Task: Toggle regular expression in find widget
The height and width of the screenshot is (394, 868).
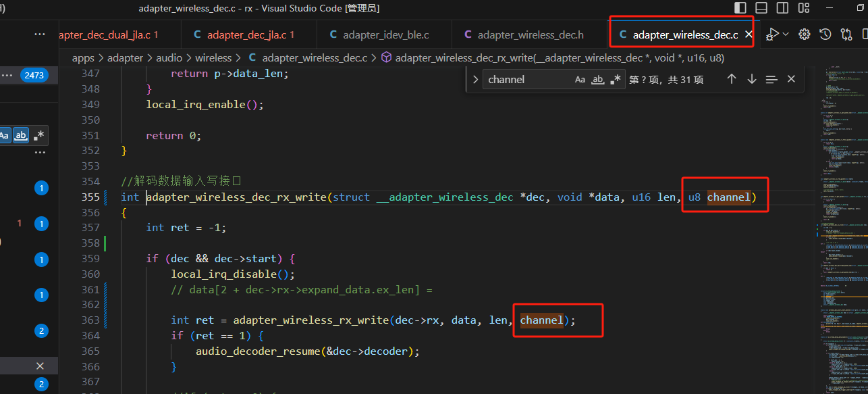Action: point(615,79)
